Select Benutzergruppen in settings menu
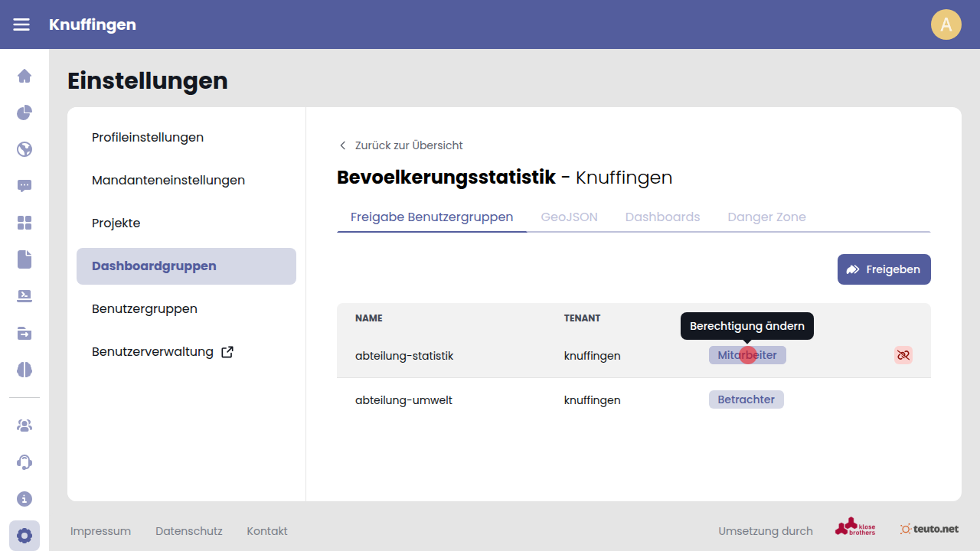 coord(145,309)
